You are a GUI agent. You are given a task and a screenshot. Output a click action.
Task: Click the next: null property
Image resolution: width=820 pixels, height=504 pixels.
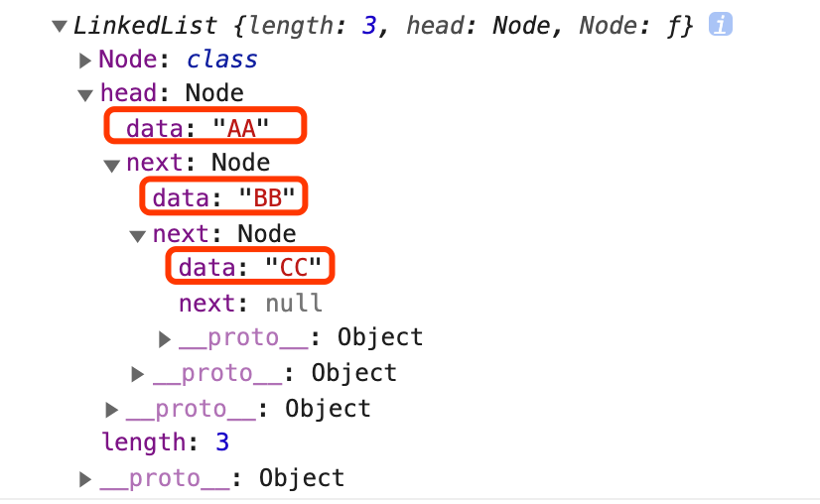(250, 303)
